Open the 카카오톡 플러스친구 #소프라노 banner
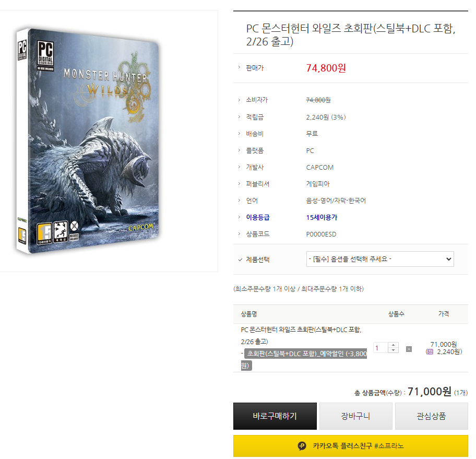The height and width of the screenshot is (459, 476). 350,445
